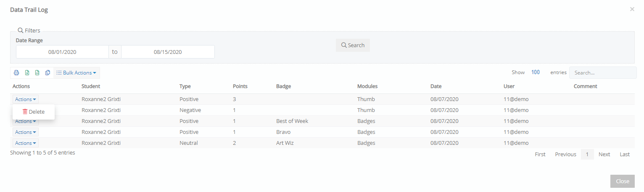Click the Print icon in the toolbar
The width and height of the screenshot is (644, 192).
click(16, 73)
